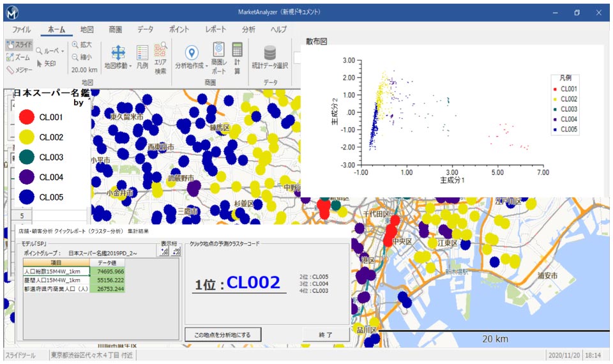Click the 4位：CL003 ranking text
Viewport: 613px width, 364px height.
click(x=314, y=291)
